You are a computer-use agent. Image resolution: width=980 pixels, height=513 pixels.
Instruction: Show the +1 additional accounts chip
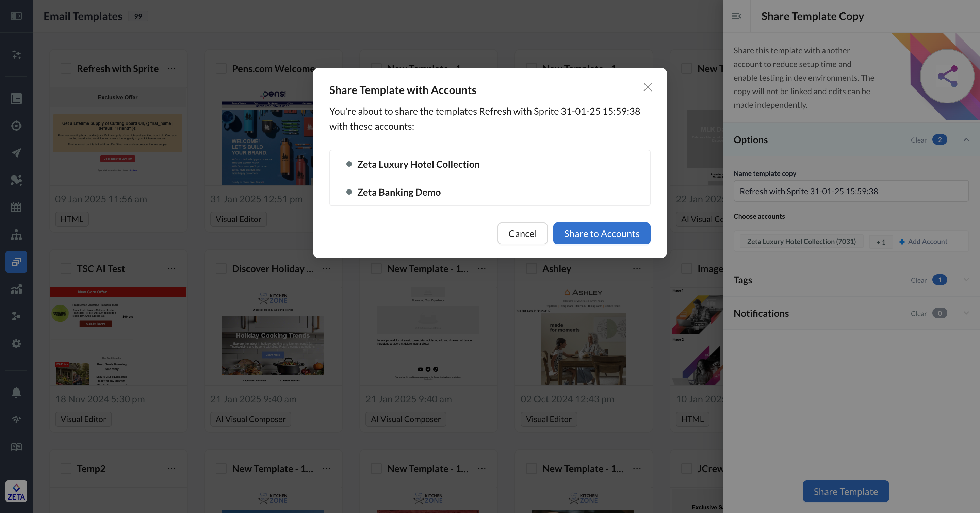point(881,242)
